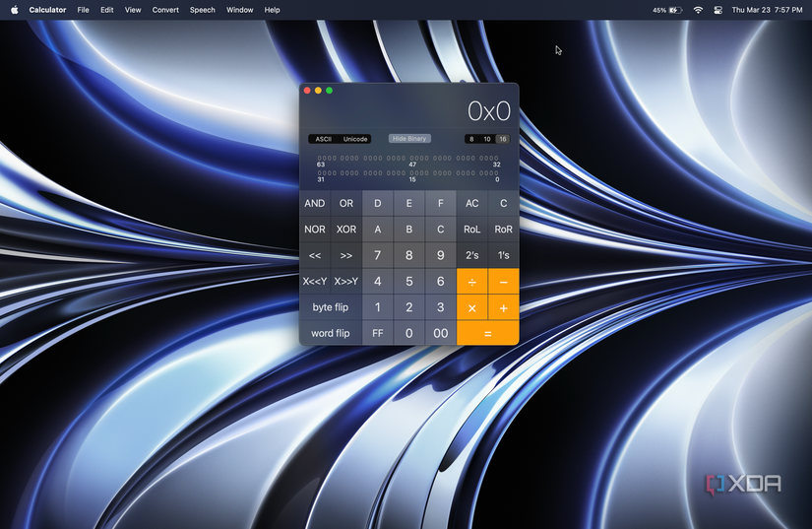Click the divide operator key
Image resolution: width=812 pixels, height=529 pixels.
[472, 282]
